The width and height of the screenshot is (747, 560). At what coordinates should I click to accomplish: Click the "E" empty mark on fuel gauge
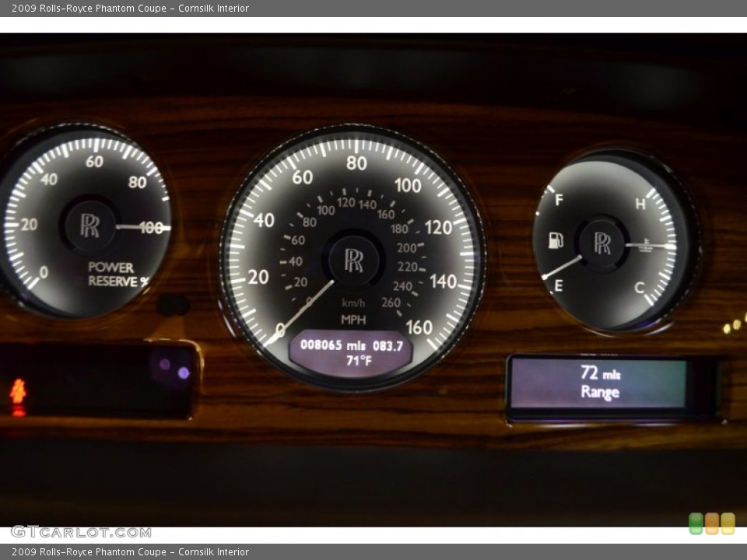point(559,285)
